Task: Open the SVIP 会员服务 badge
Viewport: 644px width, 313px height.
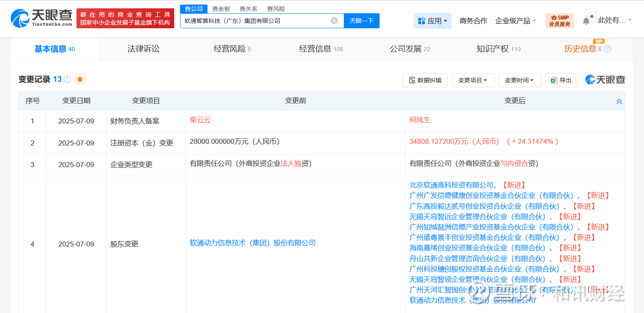Action: 560,21
